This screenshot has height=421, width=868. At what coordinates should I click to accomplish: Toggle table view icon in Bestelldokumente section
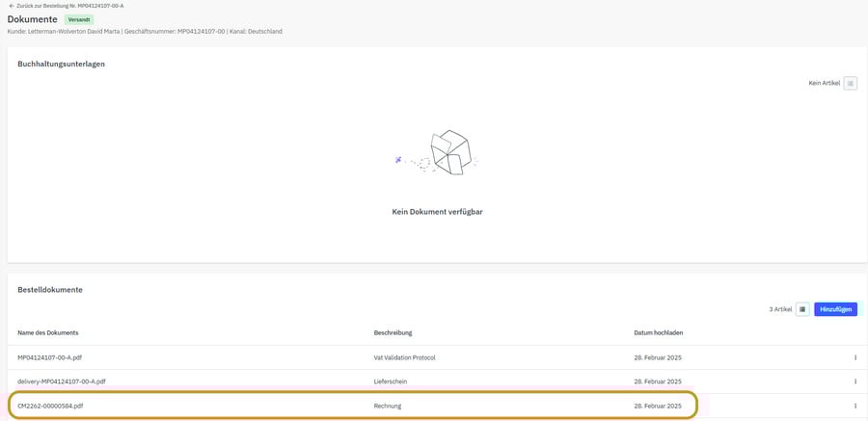click(802, 309)
